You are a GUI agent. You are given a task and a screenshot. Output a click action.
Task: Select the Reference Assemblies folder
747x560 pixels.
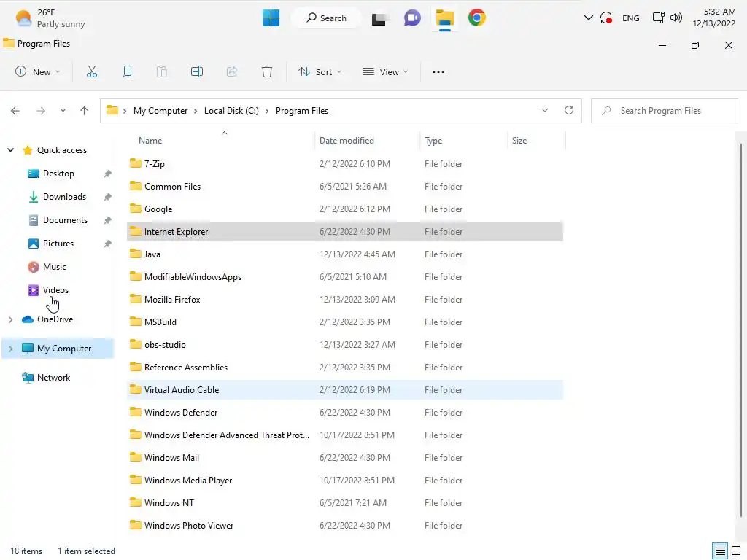click(345, 367)
